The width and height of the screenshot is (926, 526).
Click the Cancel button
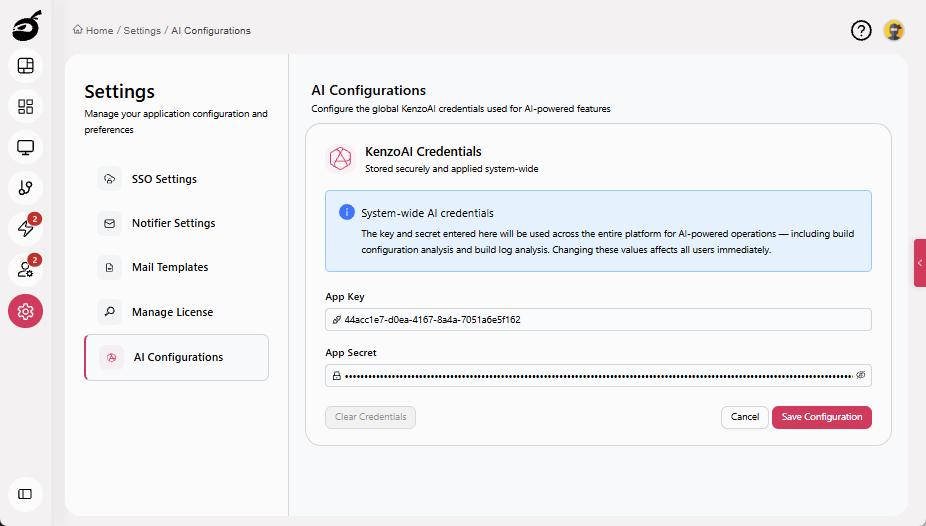click(x=745, y=417)
